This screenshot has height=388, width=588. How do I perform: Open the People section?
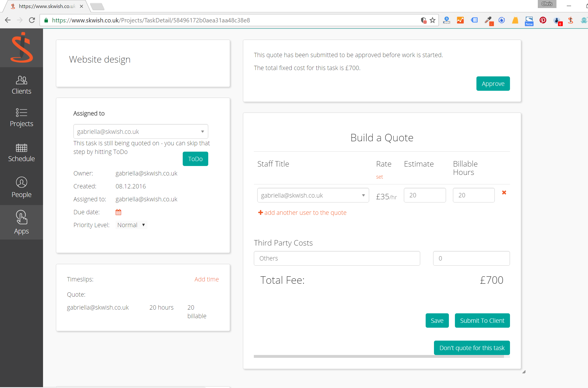(x=22, y=188)
